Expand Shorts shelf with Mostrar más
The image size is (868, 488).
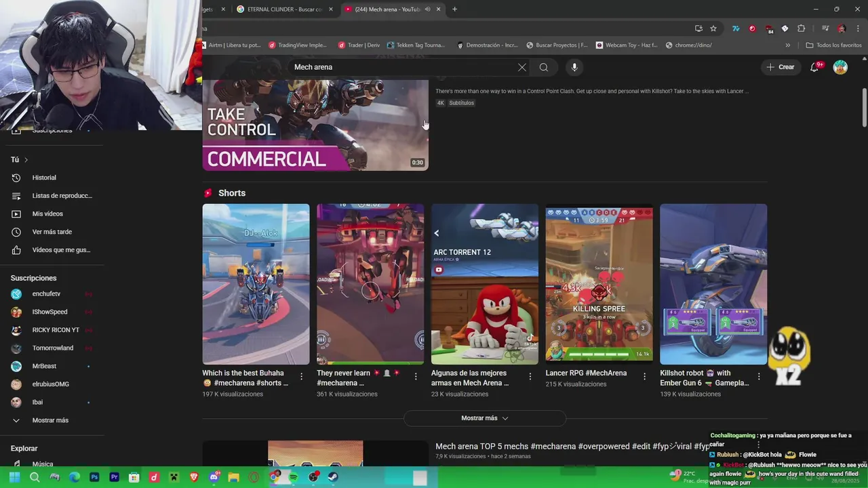(485, 418)
